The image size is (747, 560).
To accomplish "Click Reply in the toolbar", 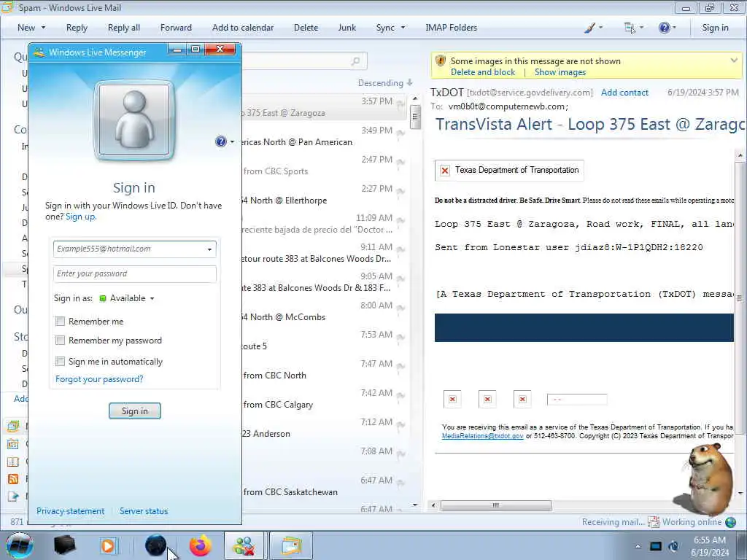I will [77, 28].
